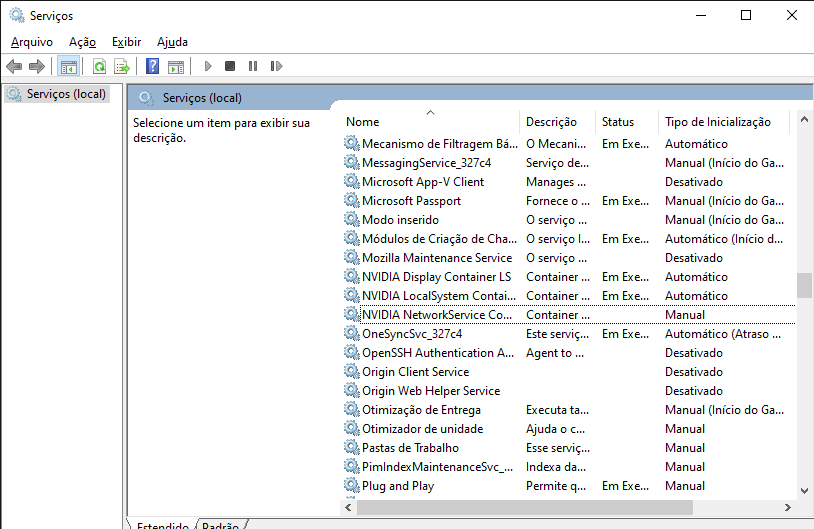Select NVIDIA LocalSystem Contai... service name
Screen dimensions: 814x529
[x=439, y=296]
